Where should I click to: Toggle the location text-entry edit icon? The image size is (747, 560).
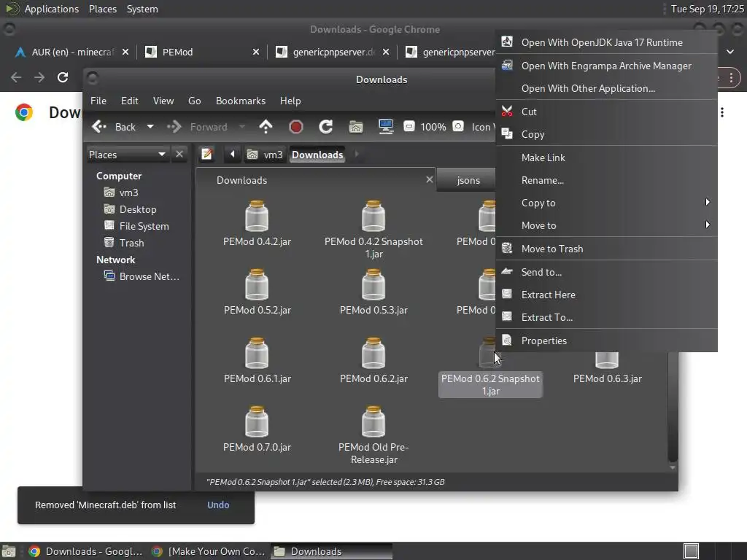[206, 155]
